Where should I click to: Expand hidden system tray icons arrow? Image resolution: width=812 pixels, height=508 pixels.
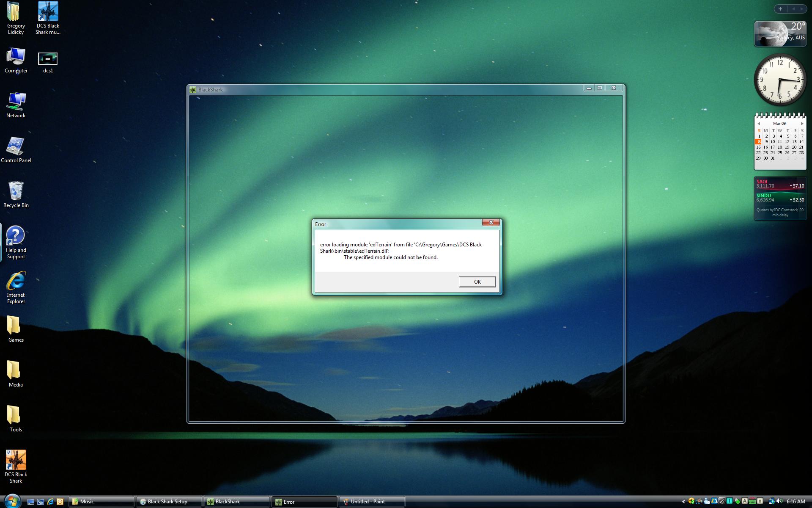pos(683,502)
